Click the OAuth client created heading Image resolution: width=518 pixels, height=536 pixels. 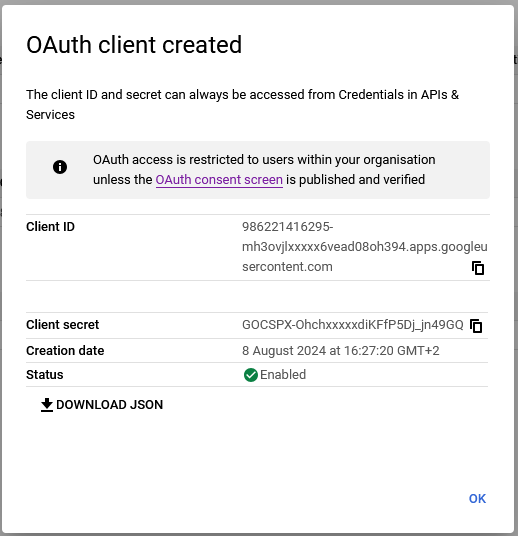[134, 45]
